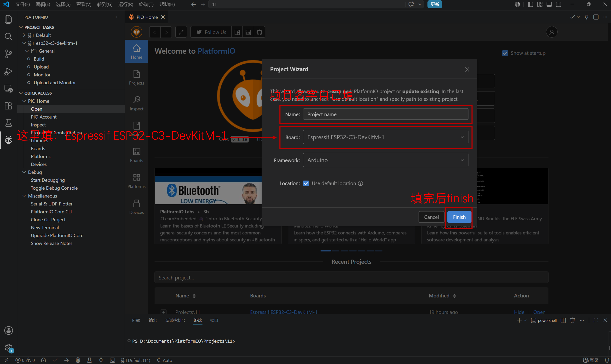Toggle Use default location checkbox
This screenshot has height=364, width=611.
click(306, 184)
